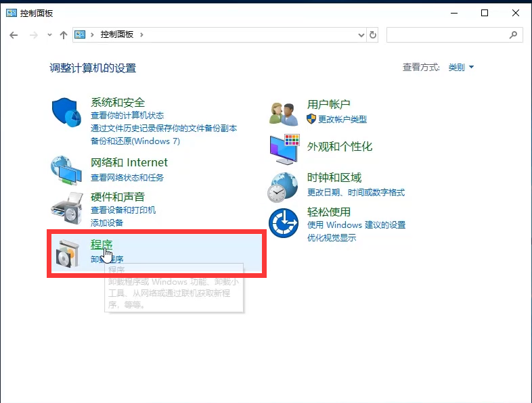Click the Clock and Region icon
The width and height of the screenshot is (532, 403).
(284, 187)
